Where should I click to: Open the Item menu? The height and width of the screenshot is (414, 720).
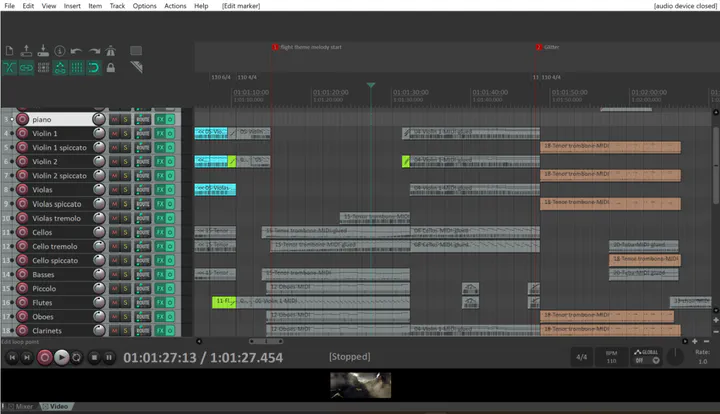[x=95, y=6]
